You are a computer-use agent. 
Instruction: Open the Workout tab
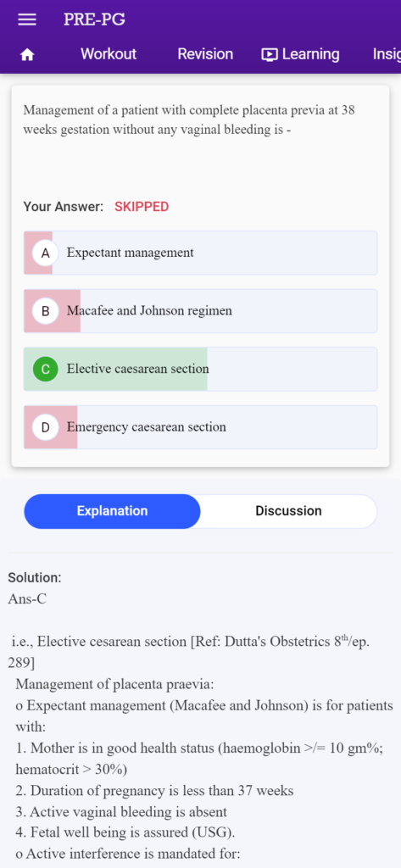coord(109,53)
